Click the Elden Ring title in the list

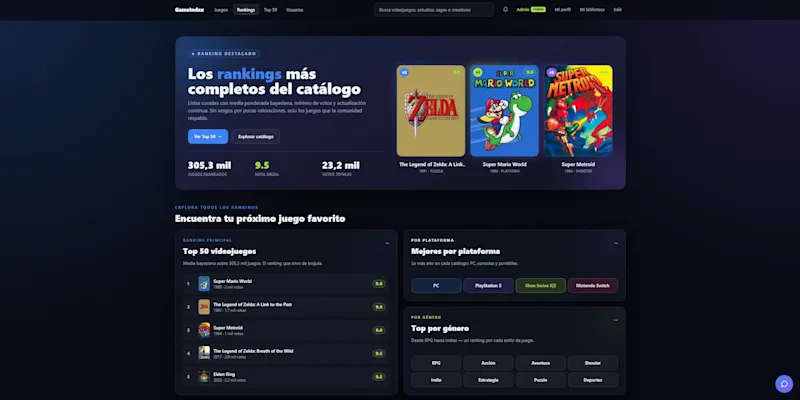[224, 374]
